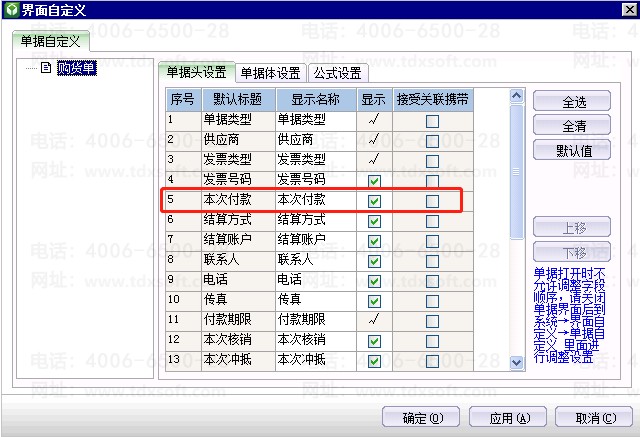This screenshot has height=437, width=640.
Task: Select the 单据头设置 tab
Action: point(196,72)
